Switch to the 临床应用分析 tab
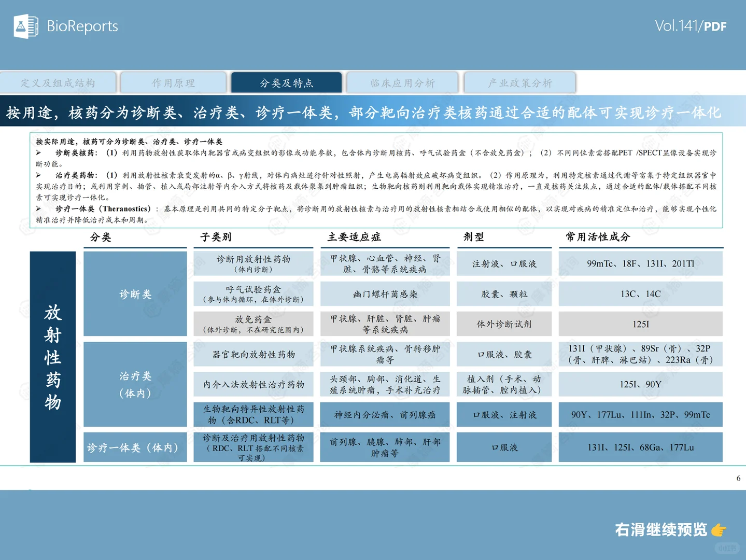Viewport: 746px width, 560px height. [x=403, y=82]
